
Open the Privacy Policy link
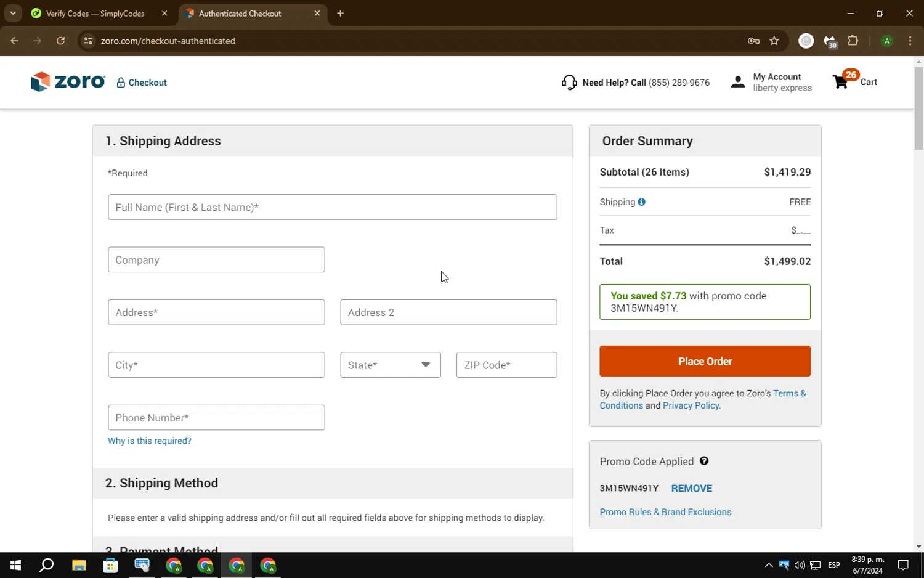point(691,405)
